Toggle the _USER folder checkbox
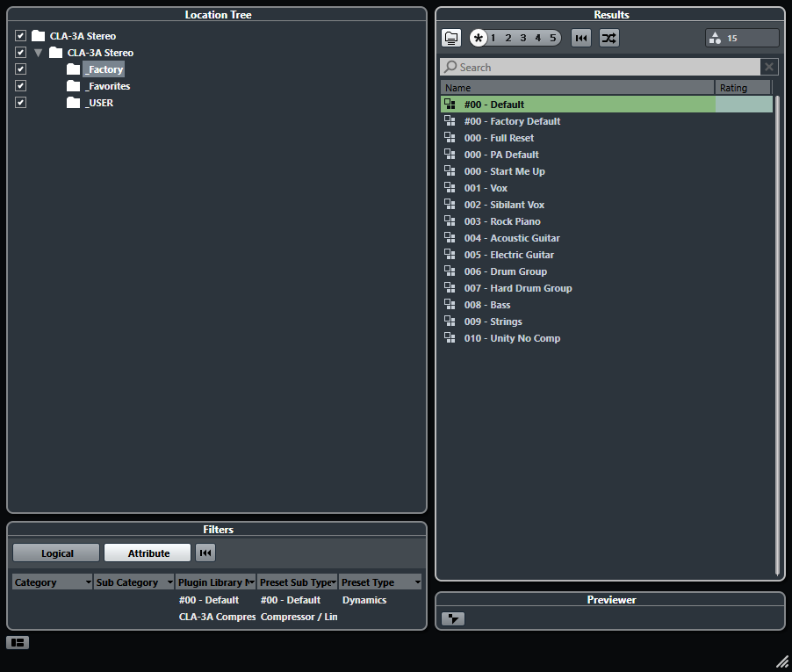This screenshot has height=672, width=792. [20, 102]
